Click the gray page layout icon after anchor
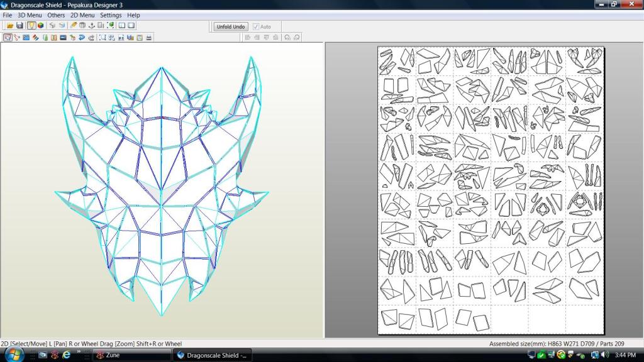Image resolution: width=644 pixels, height=362 pixels. pyautogui.click(x=101, y=25)
